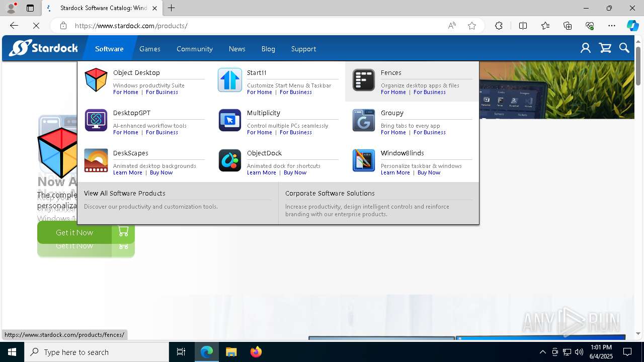Toggle split screen icon

[x=523, y=26]
